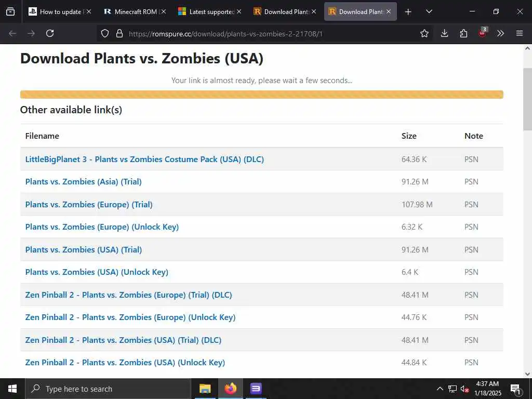The image size is (532, 399).
Task: List all tabs dropdown arrow
Action: (429, 12)
